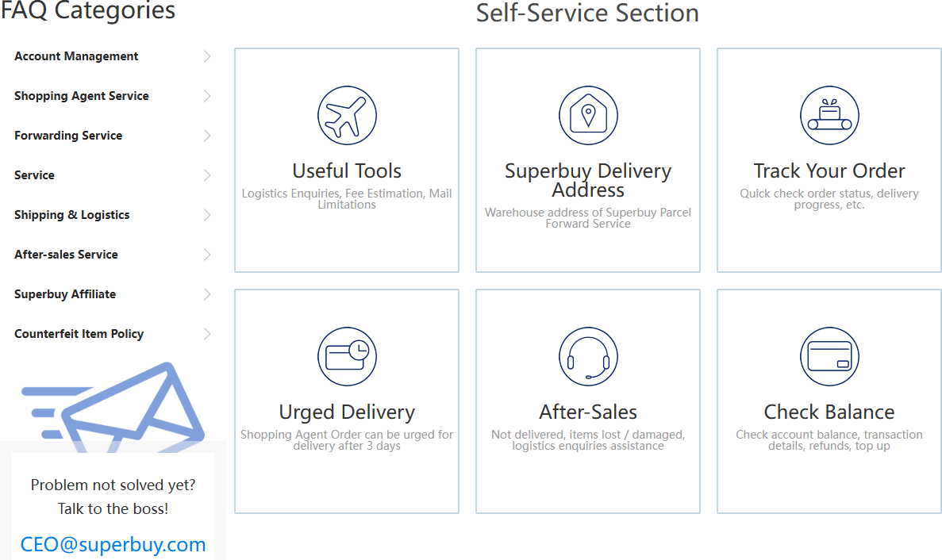Image resolution: width=942 pixels, height=560 pixels.
Task: Click the 'Talk to the boss!' text
Action: [x=113, y=509]
